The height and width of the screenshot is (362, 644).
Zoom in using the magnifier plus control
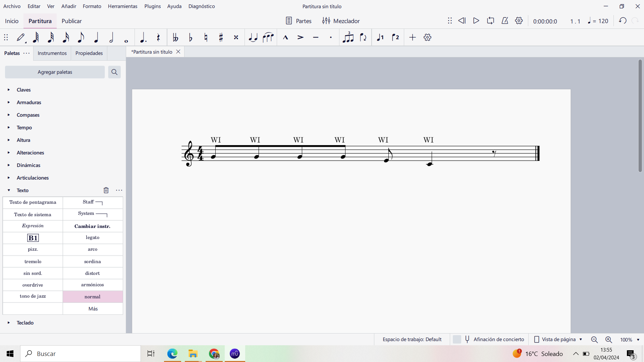[608, 340]
